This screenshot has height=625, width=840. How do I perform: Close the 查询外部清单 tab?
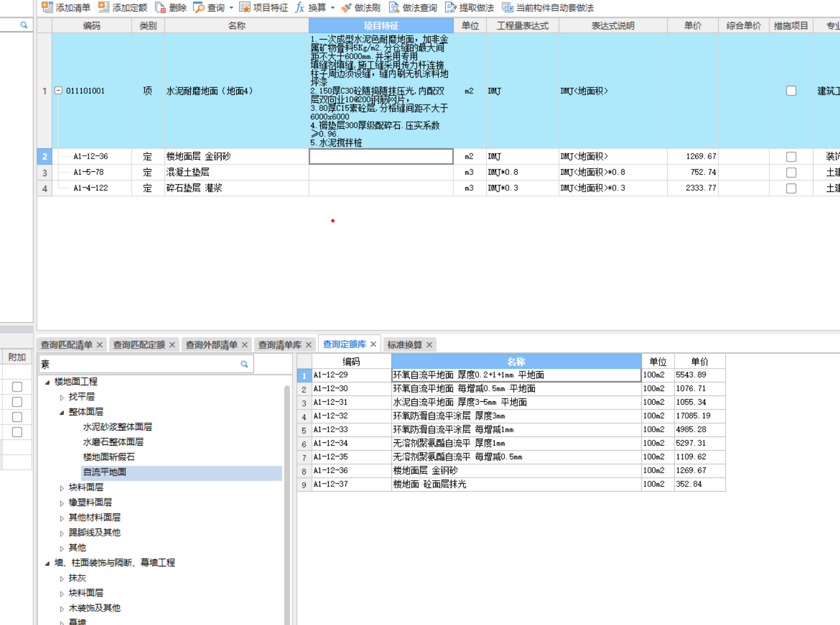pos(244,344)
